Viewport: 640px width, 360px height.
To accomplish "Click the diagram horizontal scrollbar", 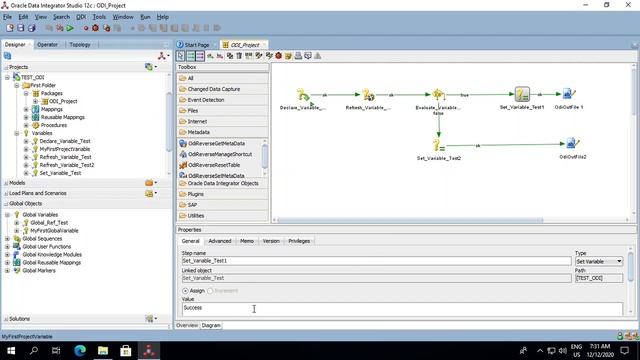I will click(410, 220).
